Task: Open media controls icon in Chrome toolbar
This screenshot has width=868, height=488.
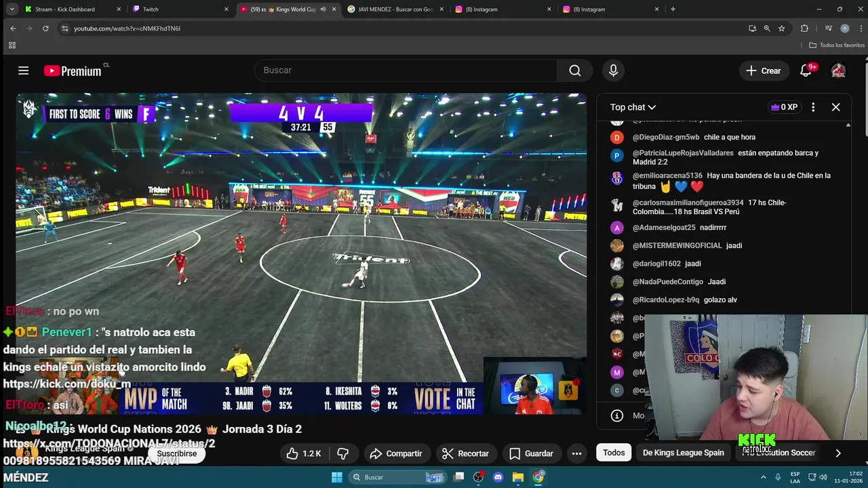Action: click(828, 28)
